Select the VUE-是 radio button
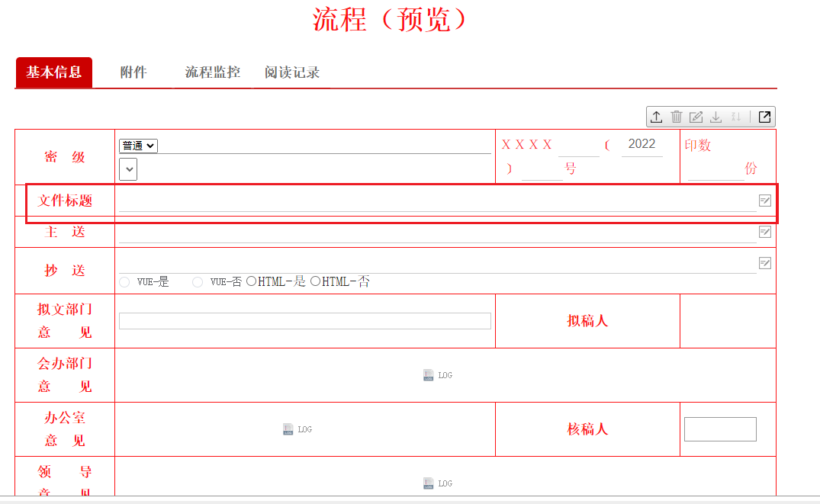820x504 pixels. click(124, 282)
